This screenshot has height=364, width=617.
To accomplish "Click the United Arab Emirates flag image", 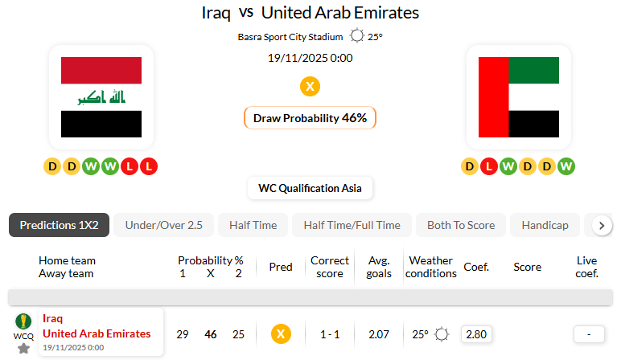I will click(x=518, y=97).
